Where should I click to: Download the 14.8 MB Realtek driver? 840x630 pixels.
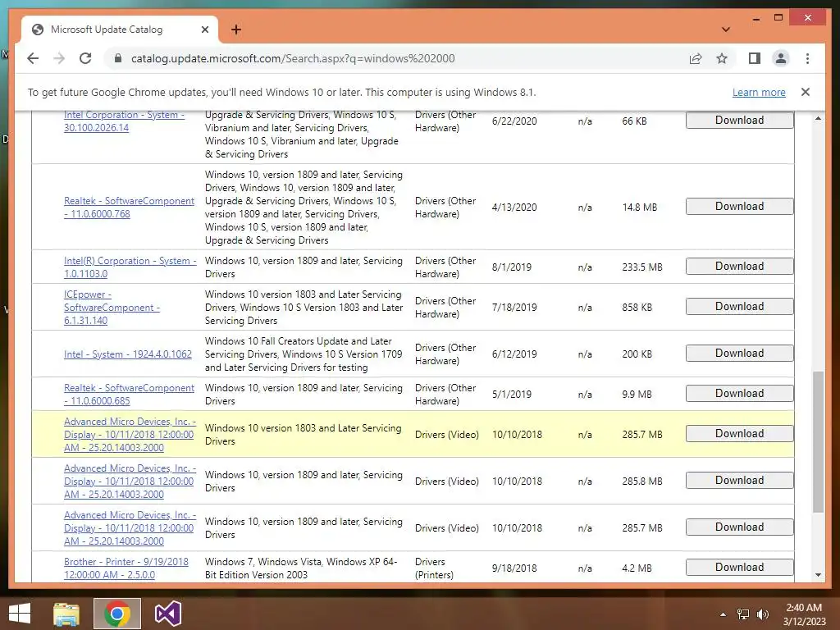(x=739, y=206)
